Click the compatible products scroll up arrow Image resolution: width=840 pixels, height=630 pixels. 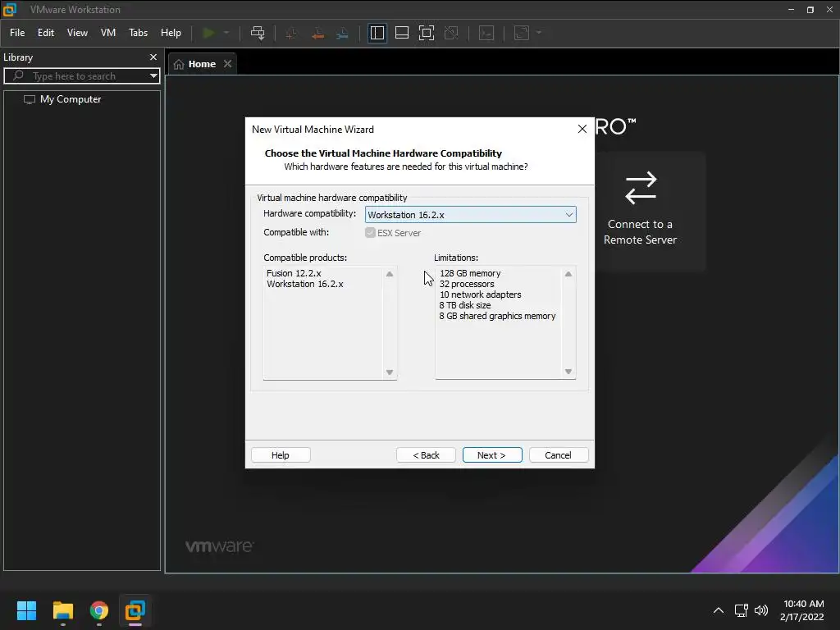coord(390,274)
